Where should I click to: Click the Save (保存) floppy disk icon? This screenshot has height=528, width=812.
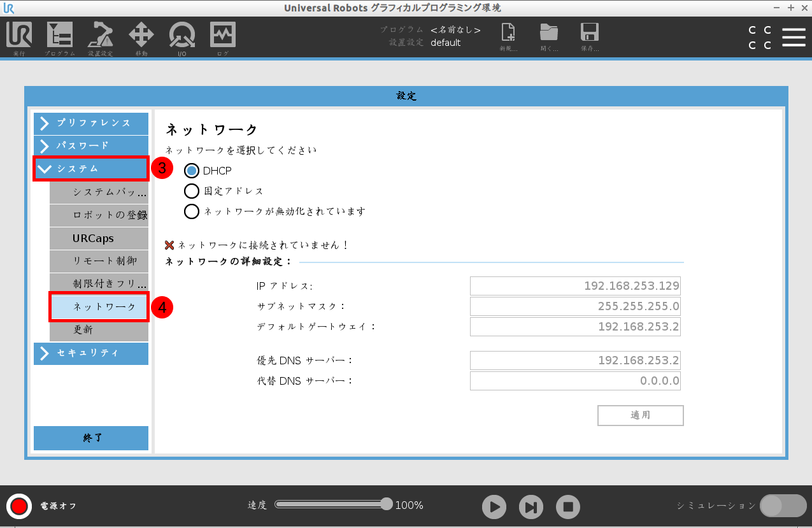pos(589,36)
